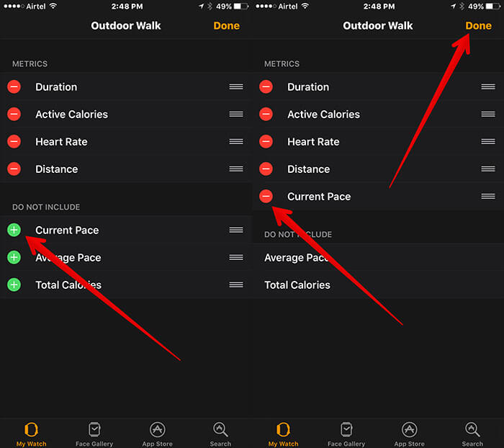504x448 pixels.
Task: Grab Total Calories reorder handle, left screen
Action: click(x=236, y=285)
